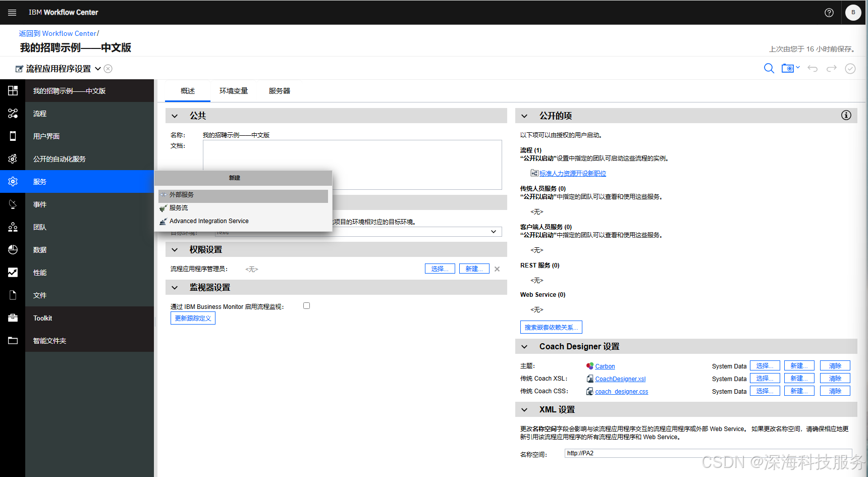The height and width of the screenshot is (477, 868).
Task: Click 新建 for 流程应用程序管理员
Action: pyautogui.click(x=474, y=269)
